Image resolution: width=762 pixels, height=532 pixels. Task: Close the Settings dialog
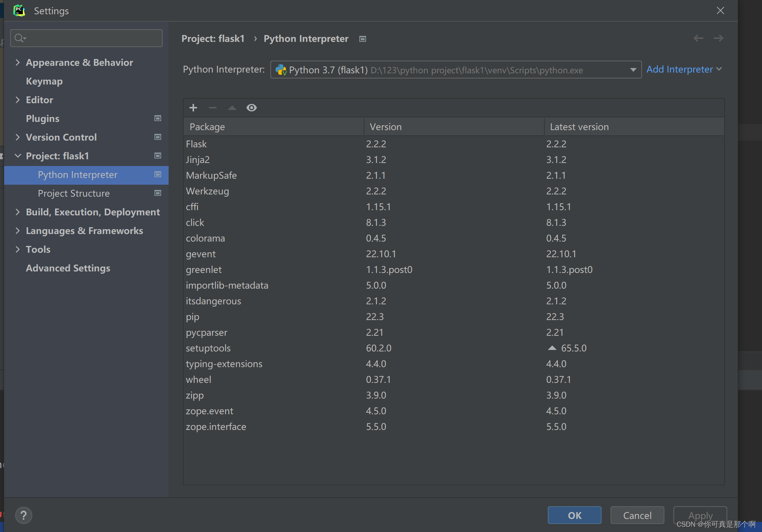[x=720, y=10]
